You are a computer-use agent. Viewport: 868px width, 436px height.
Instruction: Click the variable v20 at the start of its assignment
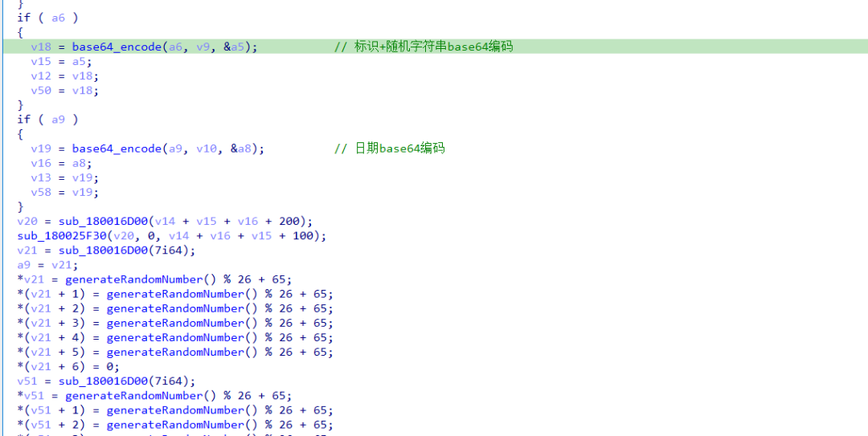[27, 222]
